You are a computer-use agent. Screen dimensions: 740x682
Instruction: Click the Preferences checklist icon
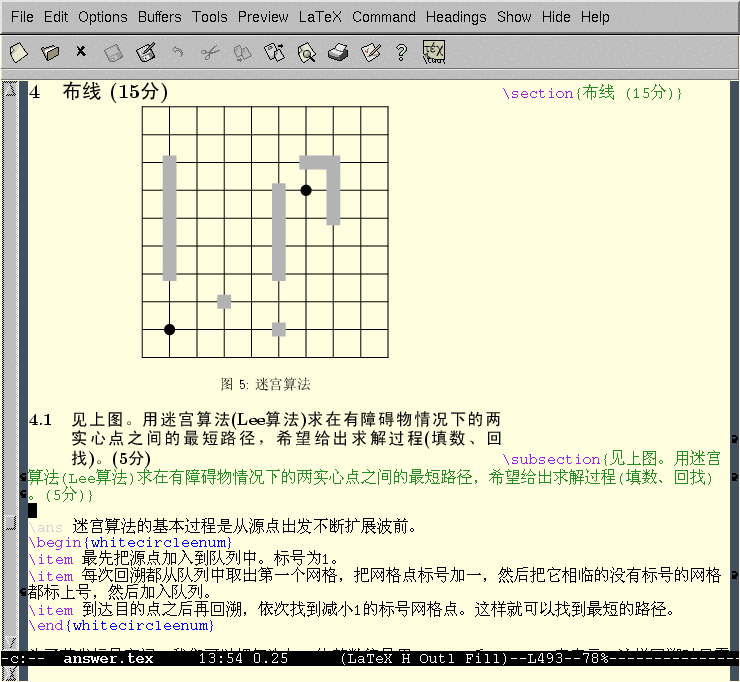click(x=370, y=51)
